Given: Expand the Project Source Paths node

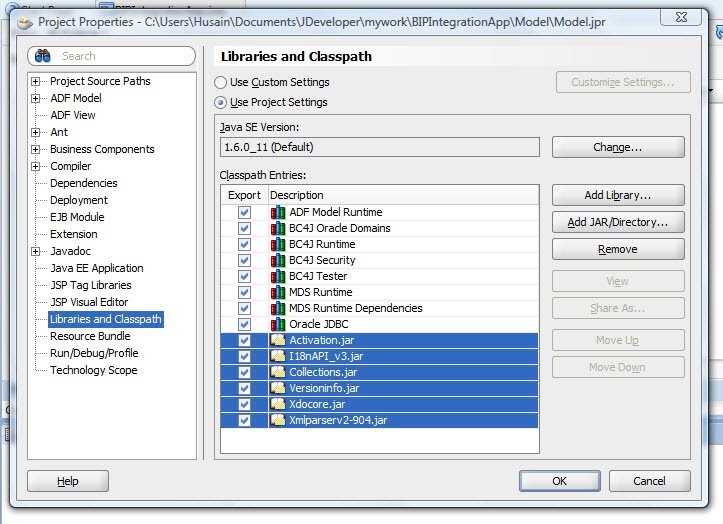Looking at the screenshot, I should click(x=36, y=82).
